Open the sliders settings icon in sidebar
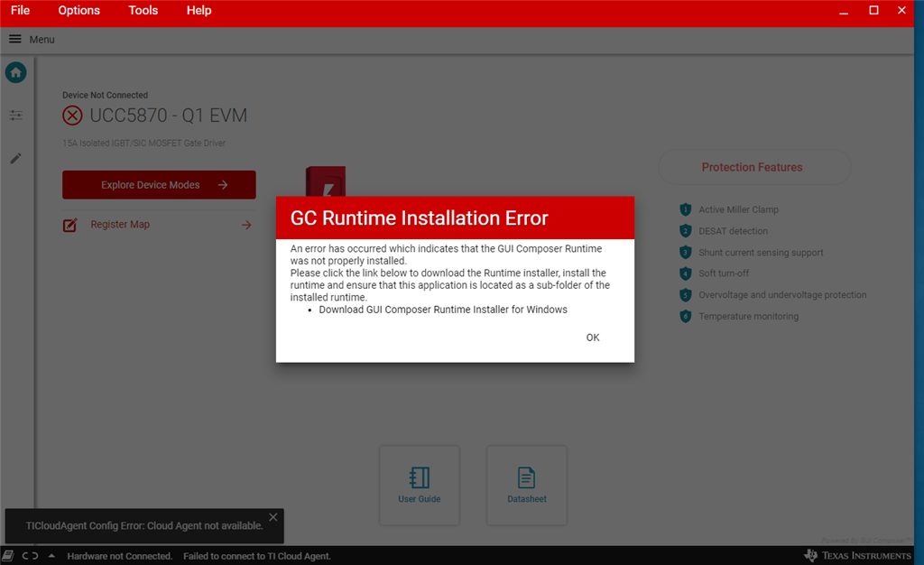Image resolution: width=924 pixels, height=565 pixels. 16,116
